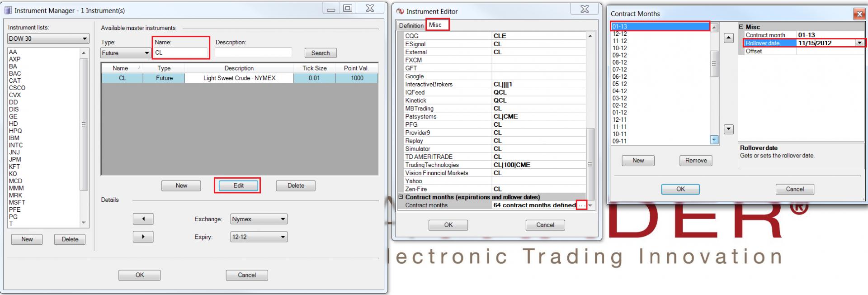Click the Search button
Screen dimensions: 868x295
pos(321,53)
